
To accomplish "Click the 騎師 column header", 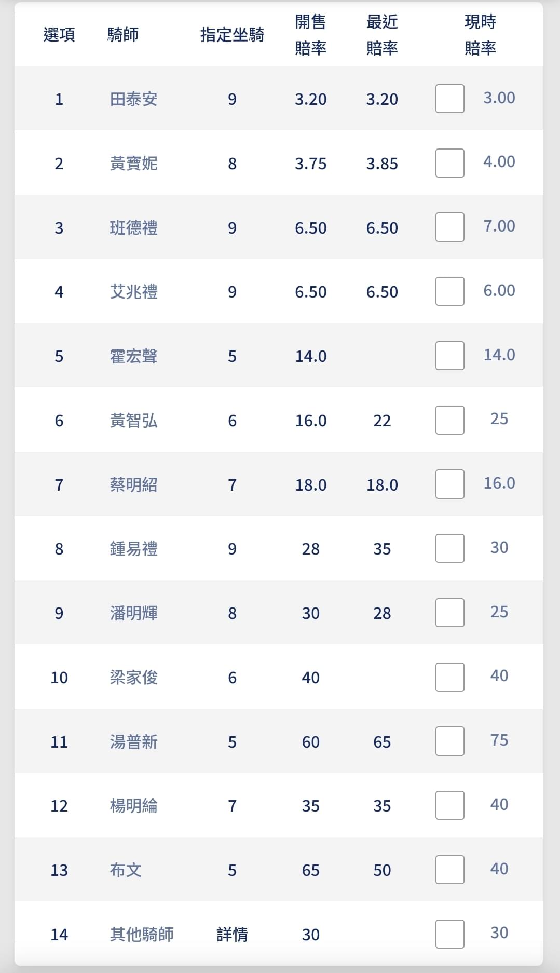I will point(123,35).
